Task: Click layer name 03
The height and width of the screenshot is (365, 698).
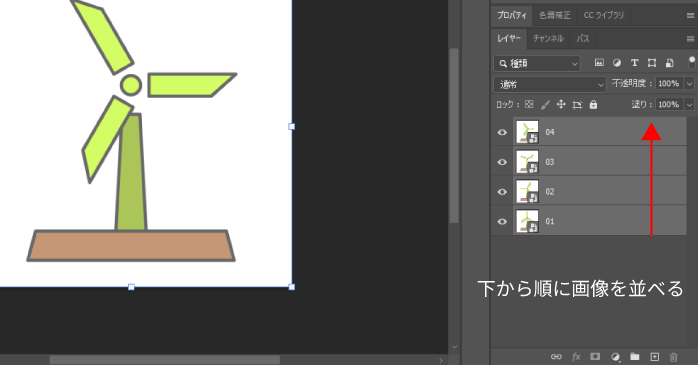Action: (x=550, y=162)
